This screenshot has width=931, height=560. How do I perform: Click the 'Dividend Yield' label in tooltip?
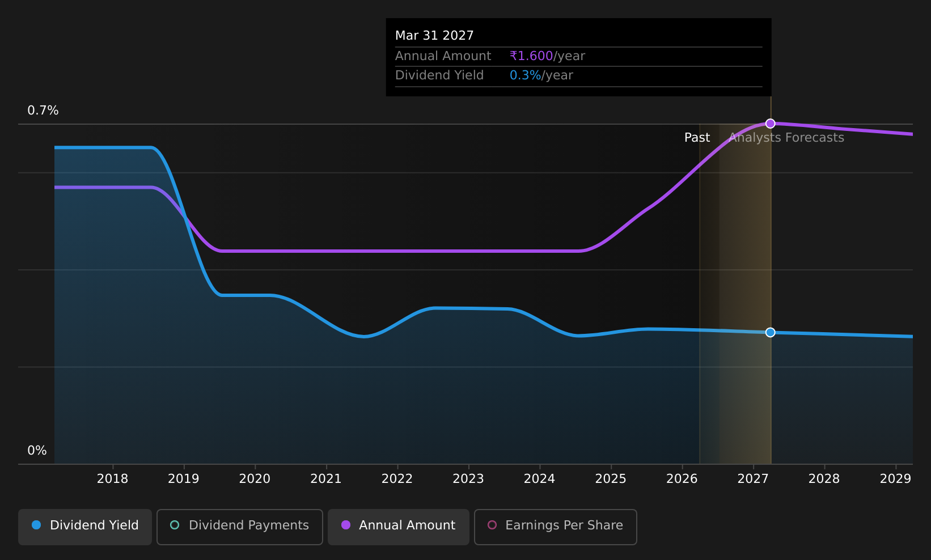pyautogui.click(x=439, y=75)
